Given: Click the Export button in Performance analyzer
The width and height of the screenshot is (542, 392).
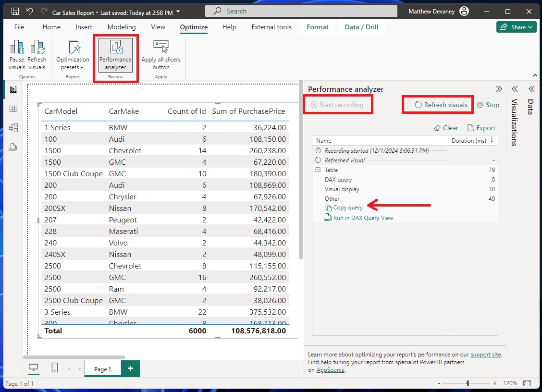Looking at the screenshot, I should click(481, 128).
